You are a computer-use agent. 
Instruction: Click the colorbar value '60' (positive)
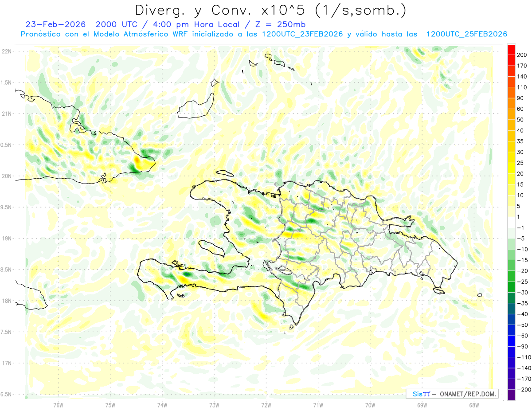tap(520, 109)
